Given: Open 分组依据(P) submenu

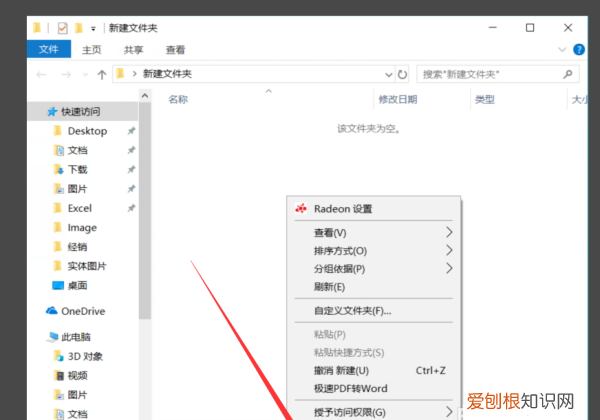Looking at the screenshot, I should click(373, 269).
